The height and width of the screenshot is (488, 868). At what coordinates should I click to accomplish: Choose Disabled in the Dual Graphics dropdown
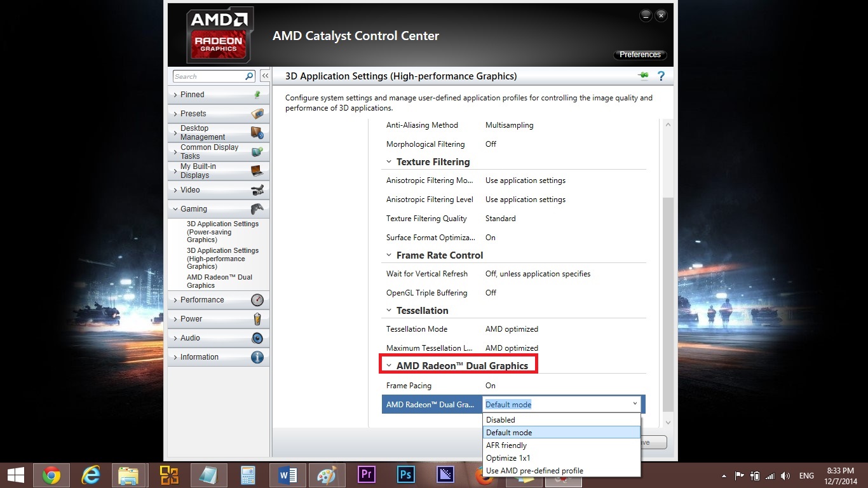tap(562, 420)
